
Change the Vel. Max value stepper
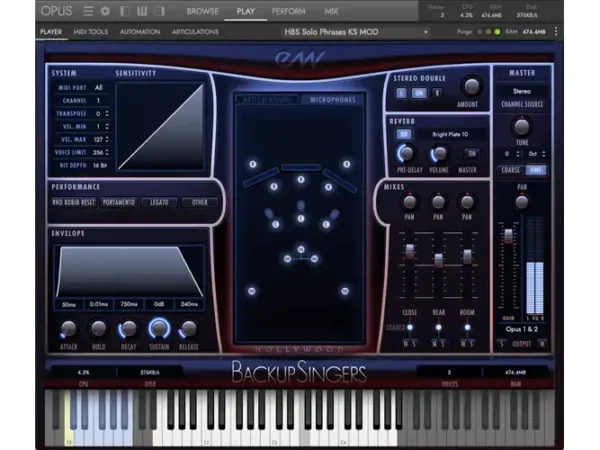[x=107, y=139]
